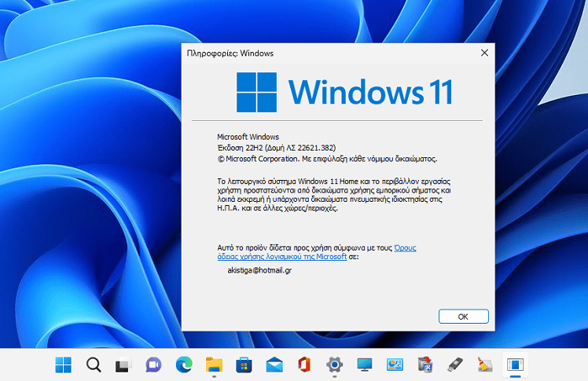The image size is (588, 381).
Task: Click OK to dismiss the About Windows dialog
Action: point(464,317)
